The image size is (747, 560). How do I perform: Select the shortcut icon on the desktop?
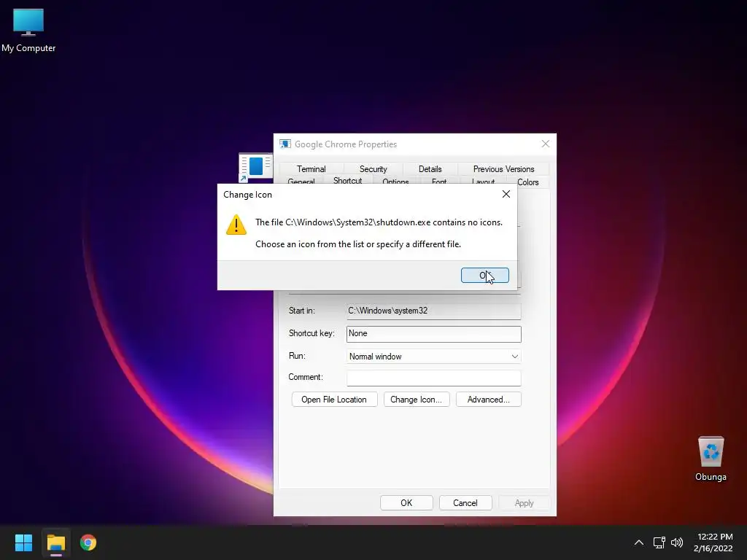(255, 168)
